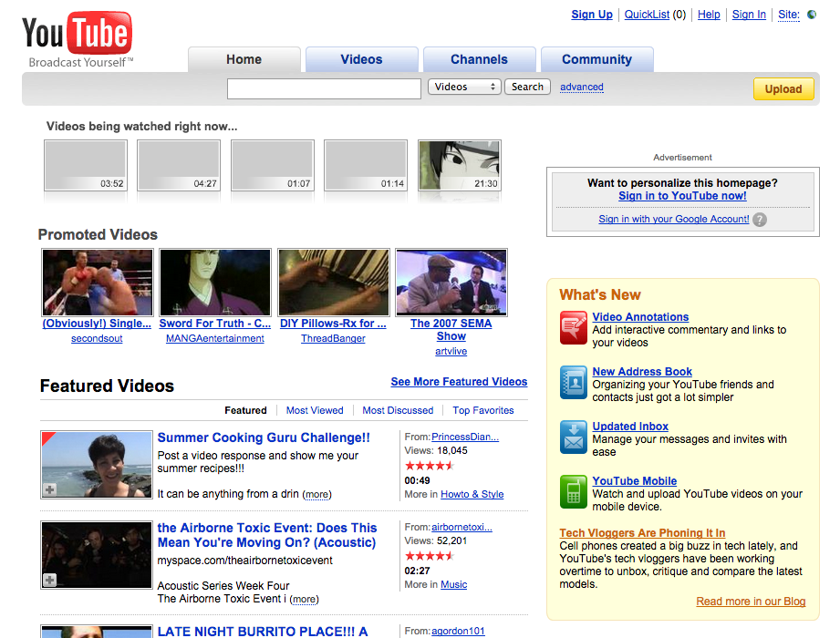The height and width of the screenshot is (638, 840).
Task: Switch to the Home tab
Action: tap(244, 59)
